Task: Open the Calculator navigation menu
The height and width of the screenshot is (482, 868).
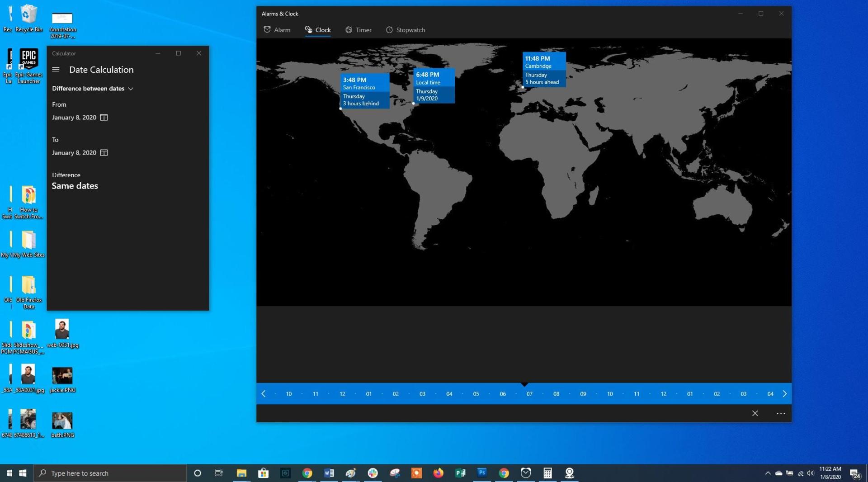Action: [56, 70]
